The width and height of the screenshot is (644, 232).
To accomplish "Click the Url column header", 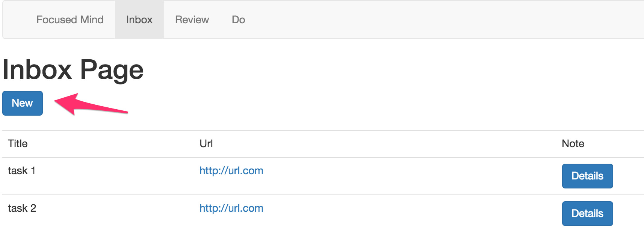I will [x=206, y=144].
